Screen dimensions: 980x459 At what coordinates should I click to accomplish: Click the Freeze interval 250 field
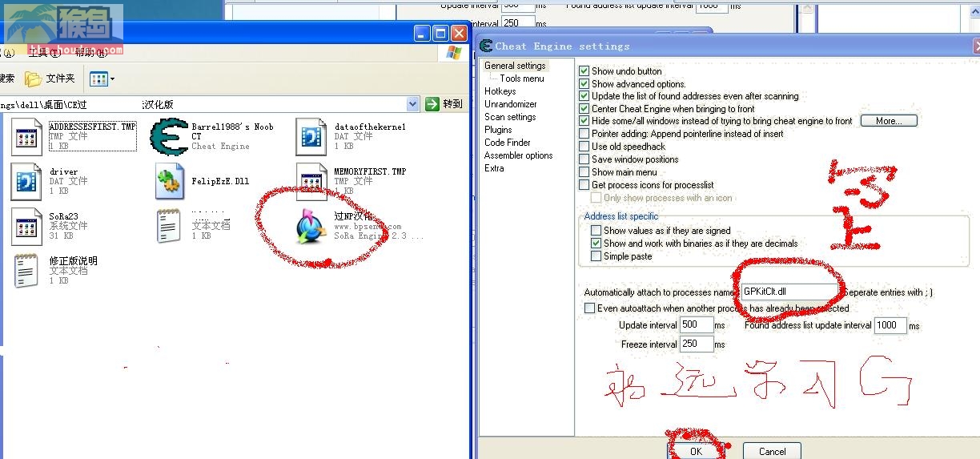pos(696,344)
